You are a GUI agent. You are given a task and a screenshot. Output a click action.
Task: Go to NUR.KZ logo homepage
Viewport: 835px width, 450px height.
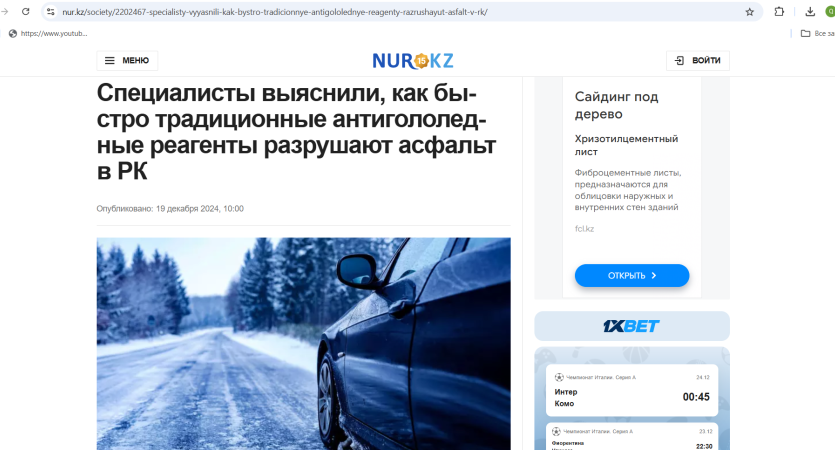tap(413, 61)
